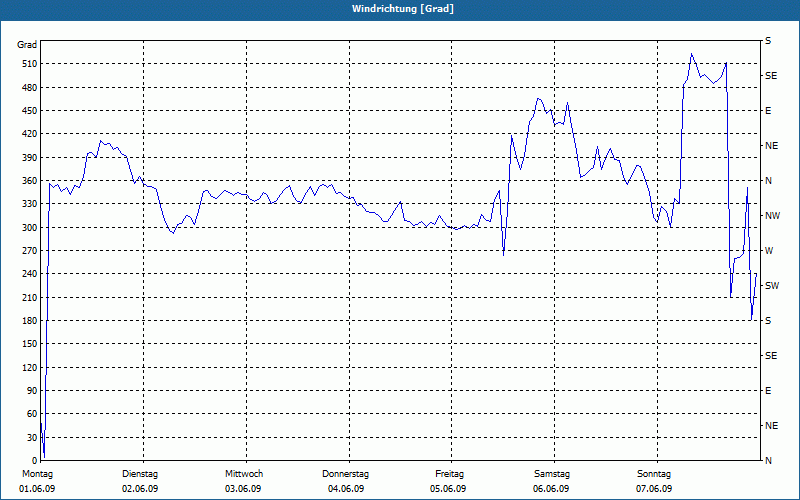This screenshot has width=800, height=500.
Task: Click the 120 value on the degree axis
Action: pyautogui.click(x=29, y=367)
